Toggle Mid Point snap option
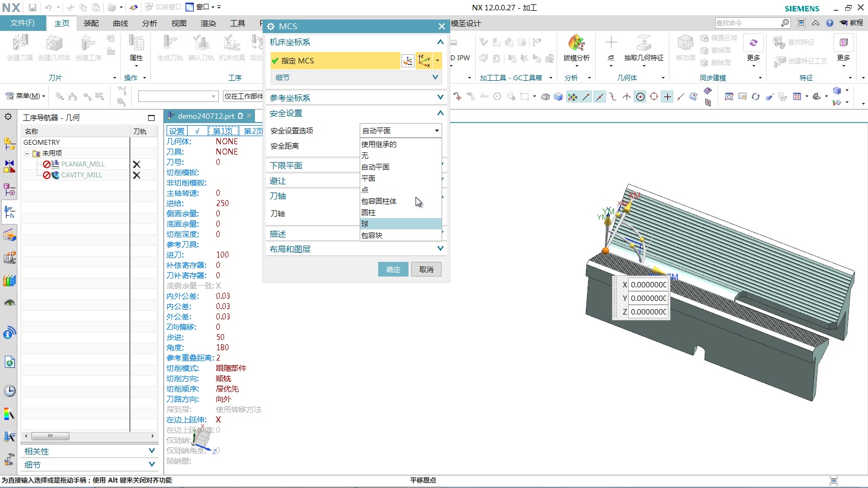 [x=599, y=97]
